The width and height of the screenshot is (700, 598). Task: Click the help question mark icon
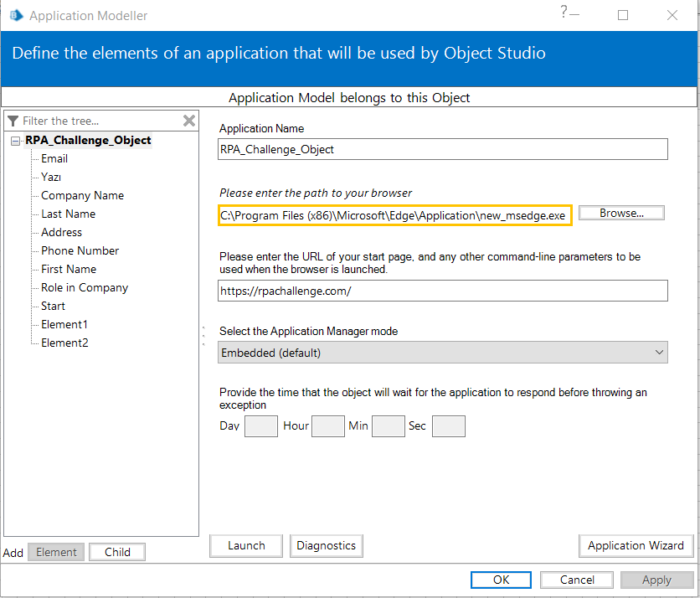point(564,12)
